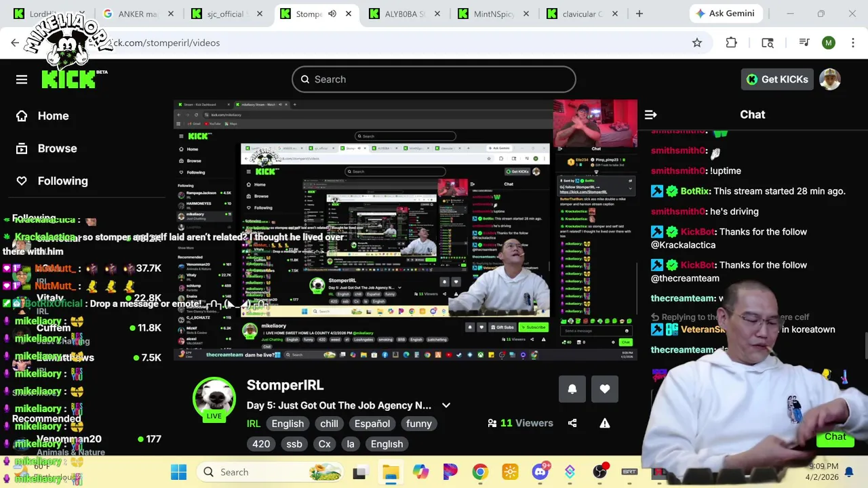Screen dimensions: 868x488
Task: Open Discord from the taskbar
Action: click(540, 472)
